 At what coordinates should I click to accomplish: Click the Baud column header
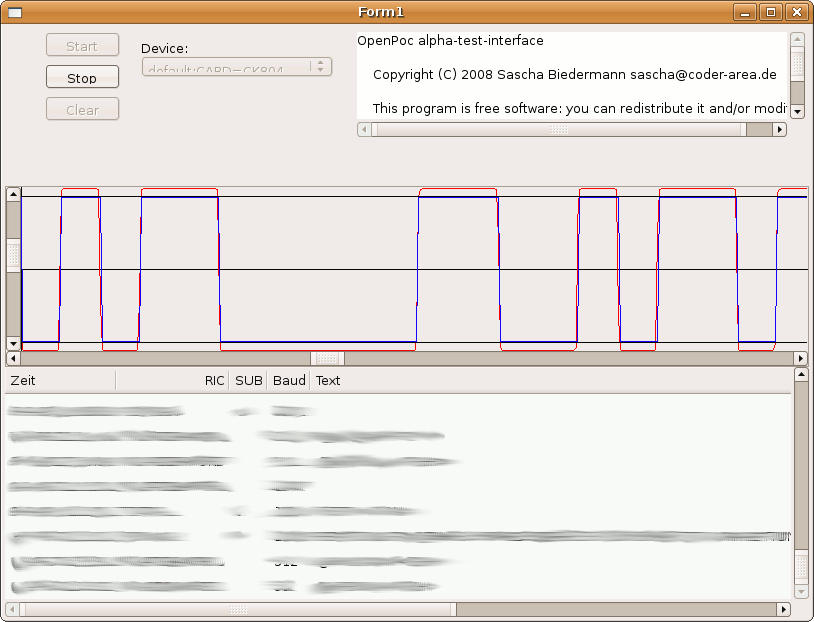(289, 380)
